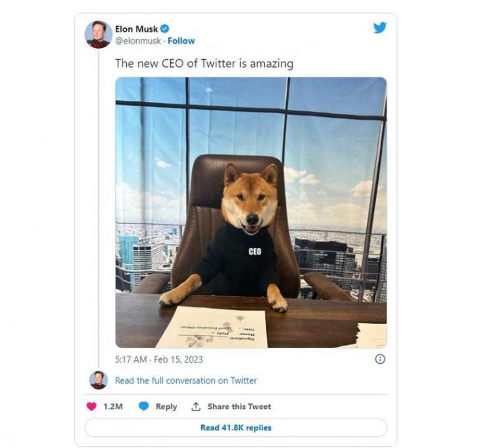Click the blue verified badge

click(x=165, y=29)
